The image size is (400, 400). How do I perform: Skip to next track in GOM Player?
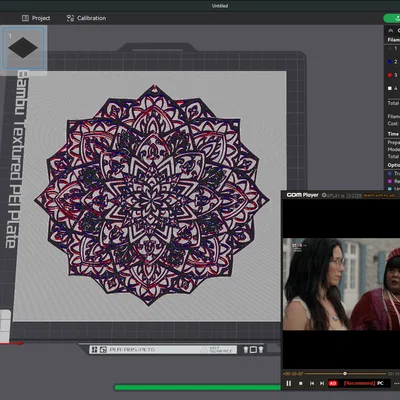pyautogui.click(x=322, y=383)
